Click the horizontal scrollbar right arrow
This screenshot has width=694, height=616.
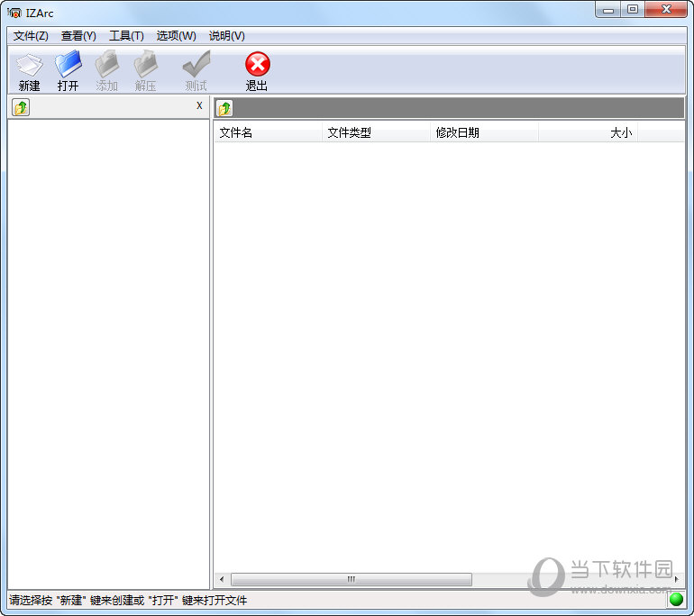[x=676, y=579]
